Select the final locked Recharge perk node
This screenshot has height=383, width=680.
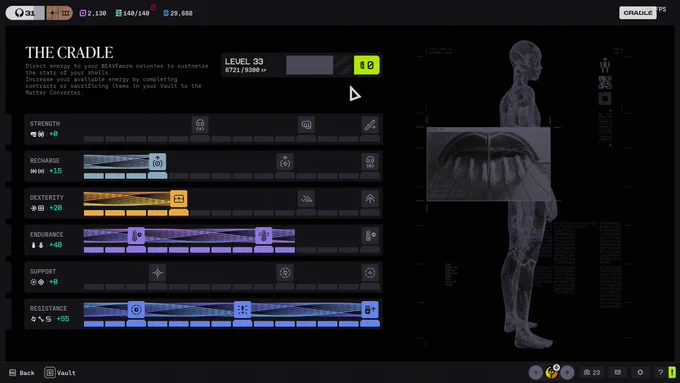pyautogui.click(x=370, y=162)
